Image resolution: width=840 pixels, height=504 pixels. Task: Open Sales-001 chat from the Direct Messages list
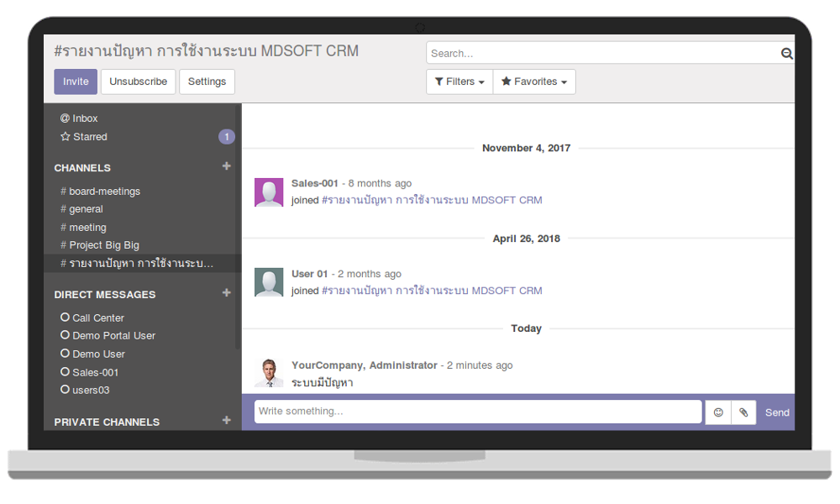(96, 372)
